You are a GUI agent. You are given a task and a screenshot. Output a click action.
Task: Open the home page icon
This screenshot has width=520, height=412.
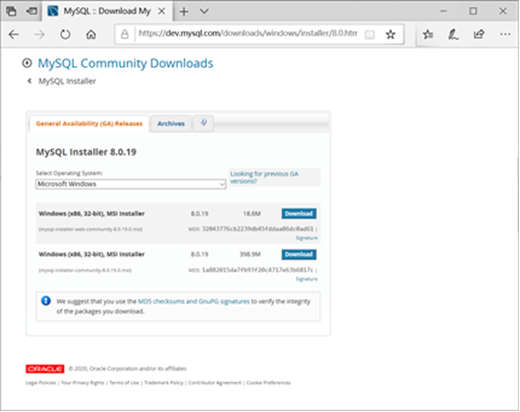(91, 34)
